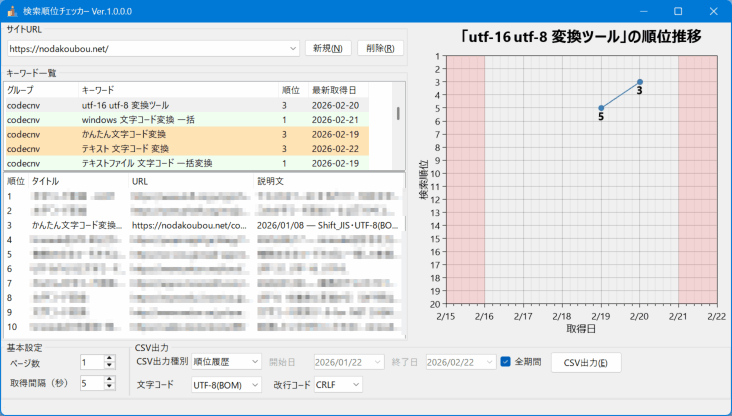Select keyword row windows 文字コード変換 一括

pos(187,120)
